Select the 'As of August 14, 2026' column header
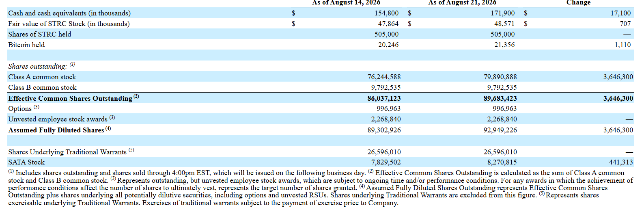 [x=346, y=2]
